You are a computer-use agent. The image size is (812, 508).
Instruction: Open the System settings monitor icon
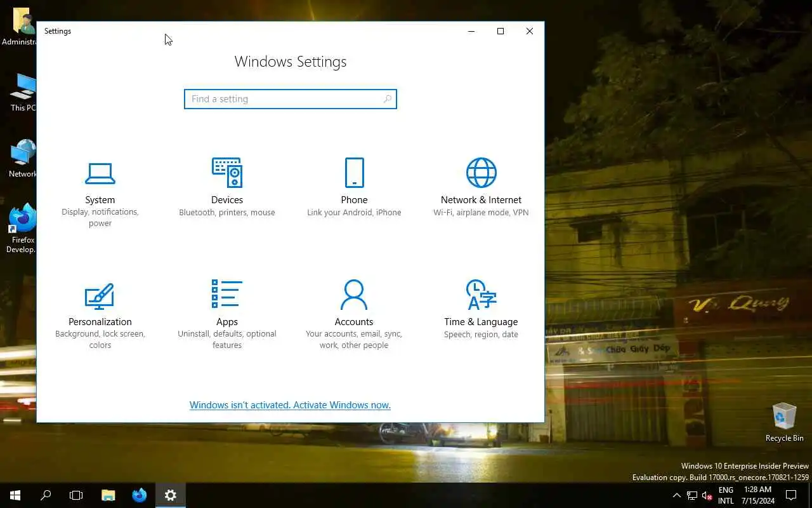pyautogui.click(x=100, y=173)
